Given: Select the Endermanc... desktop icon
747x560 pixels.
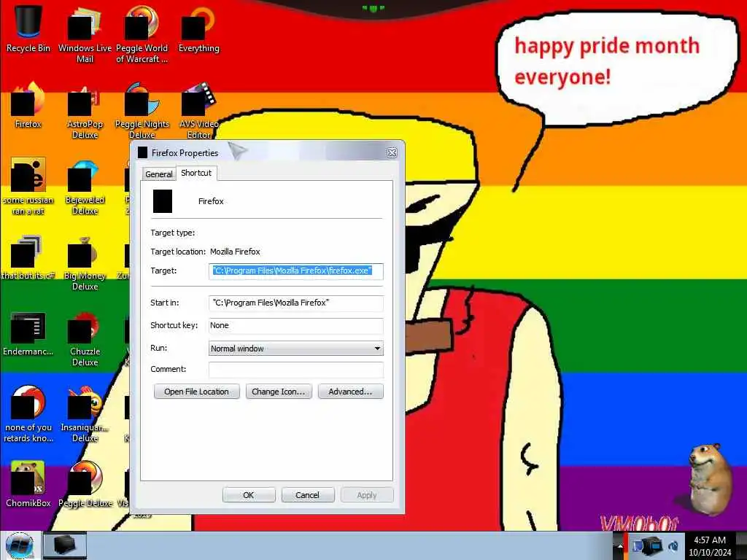Looking at the screenshot, I should point(28,333).
